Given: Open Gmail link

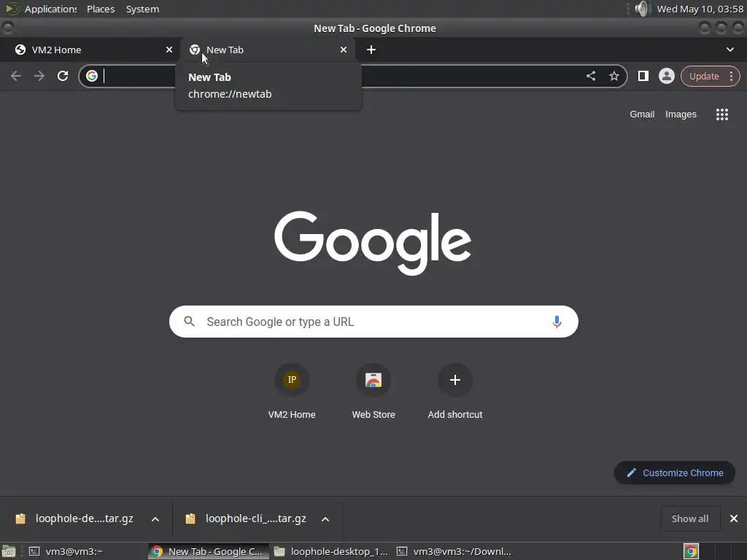Looking at the screenshot, I should [642, 114].
